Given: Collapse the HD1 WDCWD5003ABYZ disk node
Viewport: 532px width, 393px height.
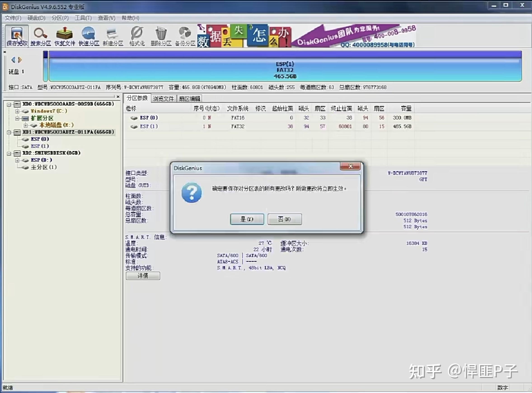Looking at the screenshot, I should 9,132.
